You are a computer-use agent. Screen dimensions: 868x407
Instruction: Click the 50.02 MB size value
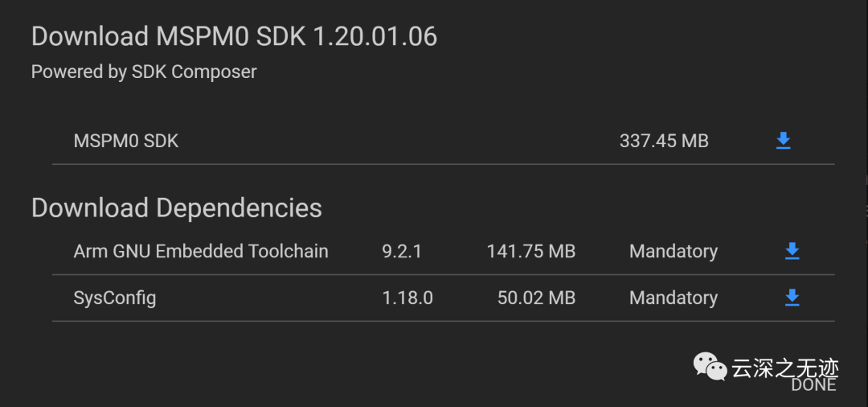click(536, 298)
